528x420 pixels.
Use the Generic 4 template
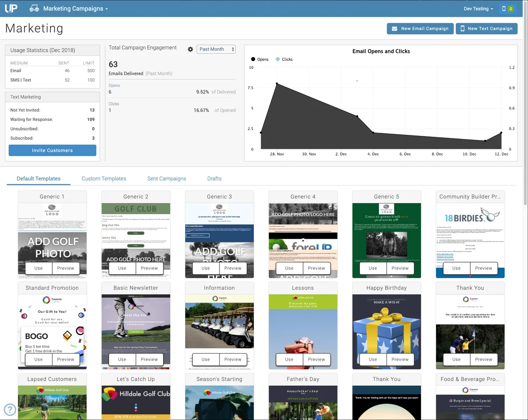click(x=290, y=268)
